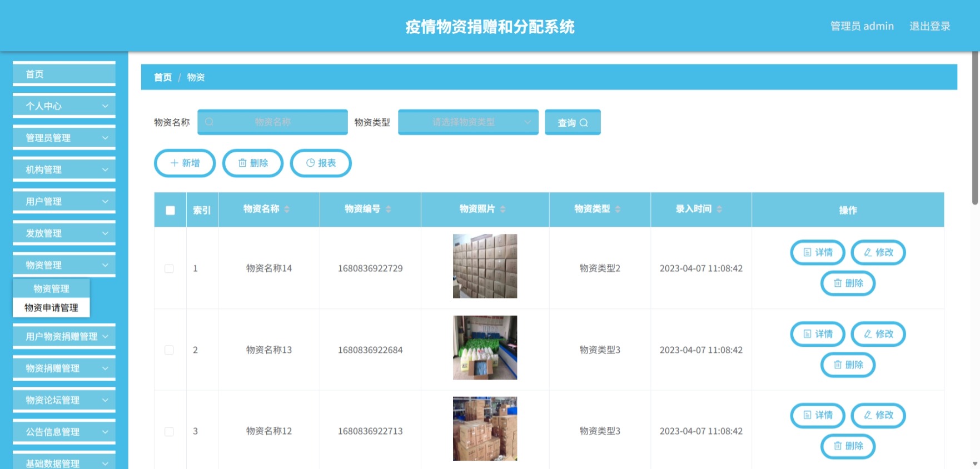Click 删除 for 物资名称14 row
980x469 pixels.
coord(848,283)
